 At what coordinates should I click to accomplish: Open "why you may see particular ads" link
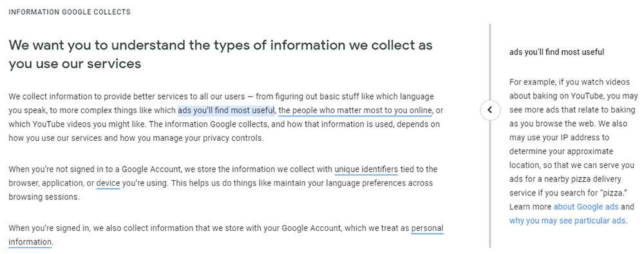567,221
